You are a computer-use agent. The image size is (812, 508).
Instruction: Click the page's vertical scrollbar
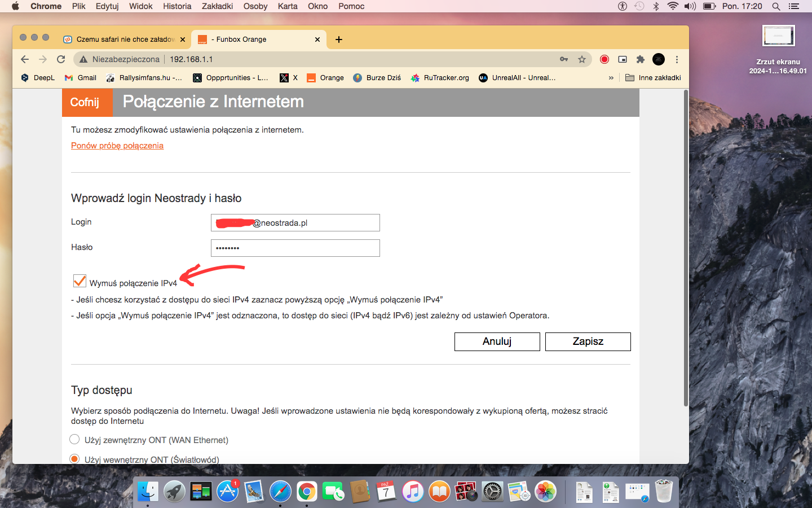pyautogui.click(x=686, y=248)
